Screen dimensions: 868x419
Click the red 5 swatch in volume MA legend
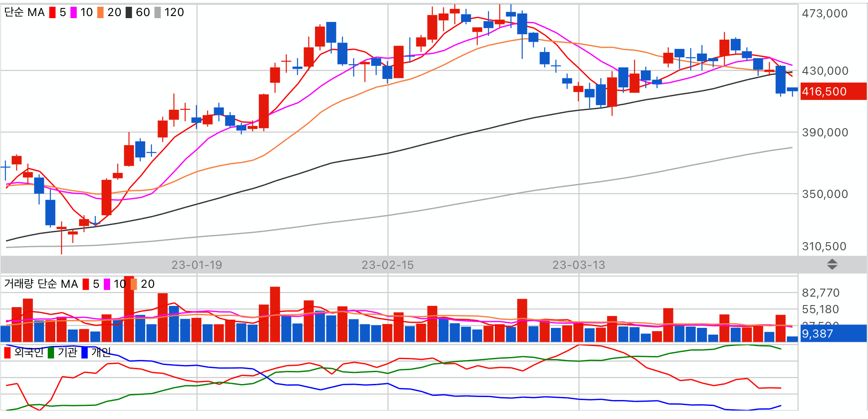(x=86, y=284)
